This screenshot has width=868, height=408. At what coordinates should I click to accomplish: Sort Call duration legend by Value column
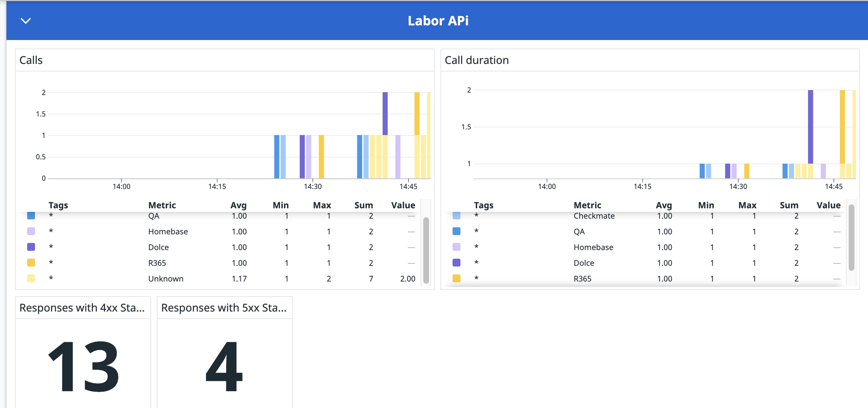[x=829, y=205]
